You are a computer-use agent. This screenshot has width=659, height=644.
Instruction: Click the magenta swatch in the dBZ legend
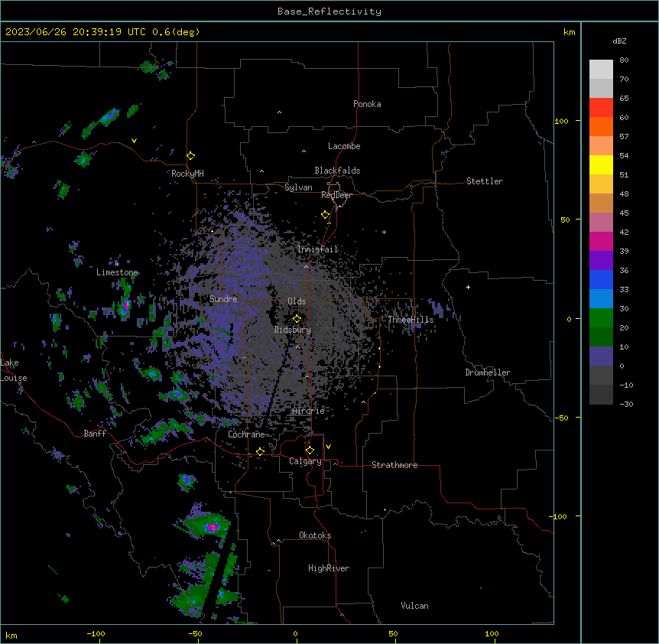[601, 241]
